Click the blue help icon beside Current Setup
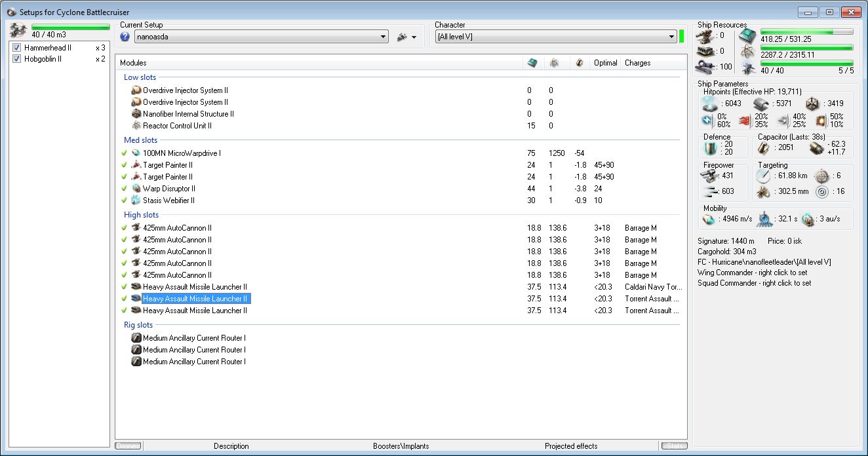Image resolution: width=868 pixels, height=456 pixels. click(x=125, y=37)
